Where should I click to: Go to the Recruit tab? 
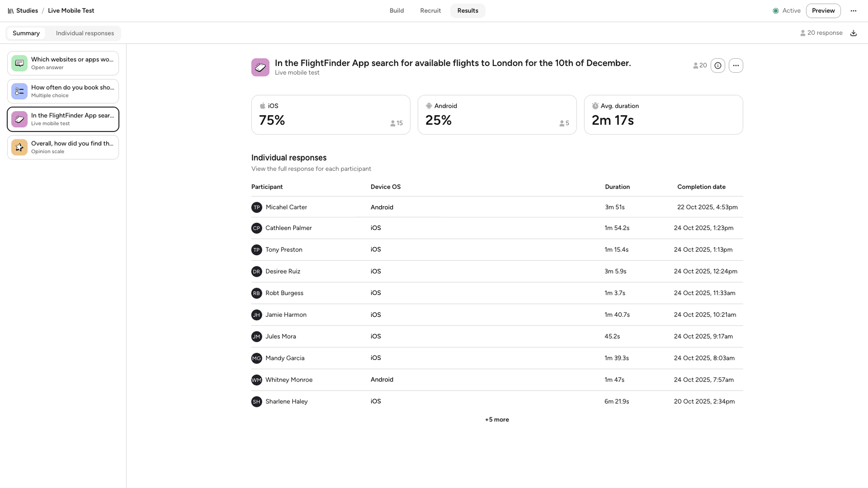tap(430, 11)
